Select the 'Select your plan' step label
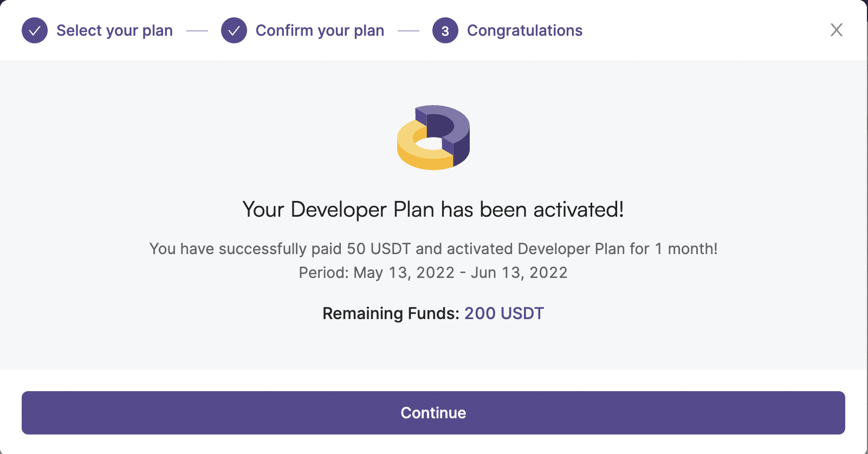The width and height of the screenshot is (868, 454). tap(114, 31)
